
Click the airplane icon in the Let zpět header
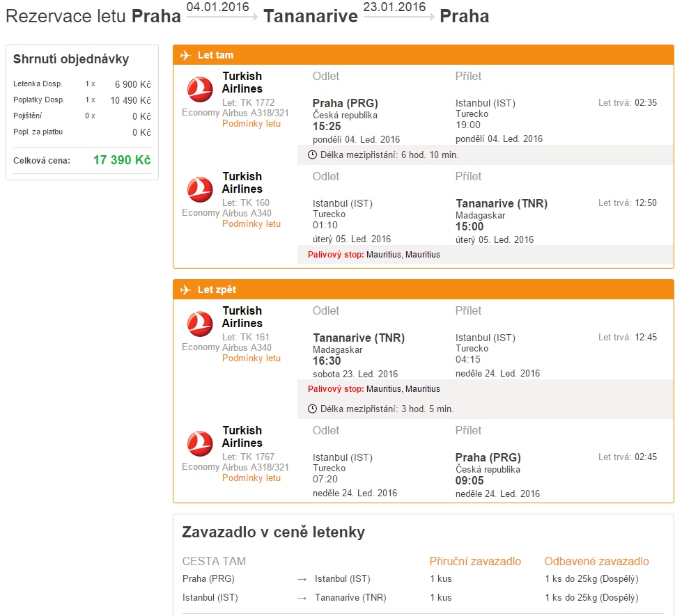click(x=185, y=290)
